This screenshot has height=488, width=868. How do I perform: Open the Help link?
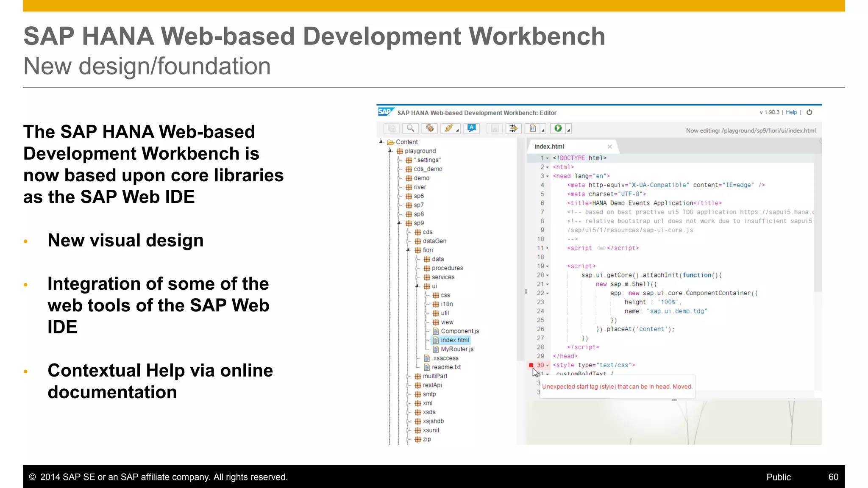point(791,112)
